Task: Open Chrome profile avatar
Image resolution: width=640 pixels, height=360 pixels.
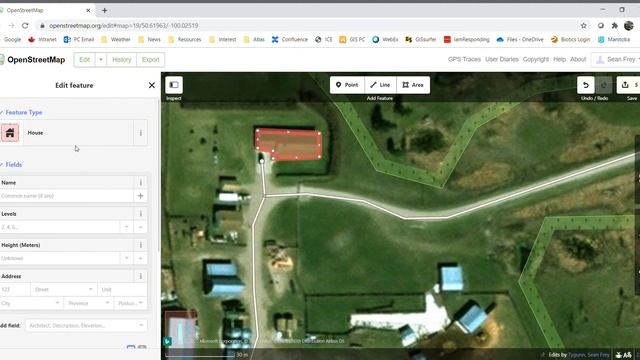Action: 629,25
